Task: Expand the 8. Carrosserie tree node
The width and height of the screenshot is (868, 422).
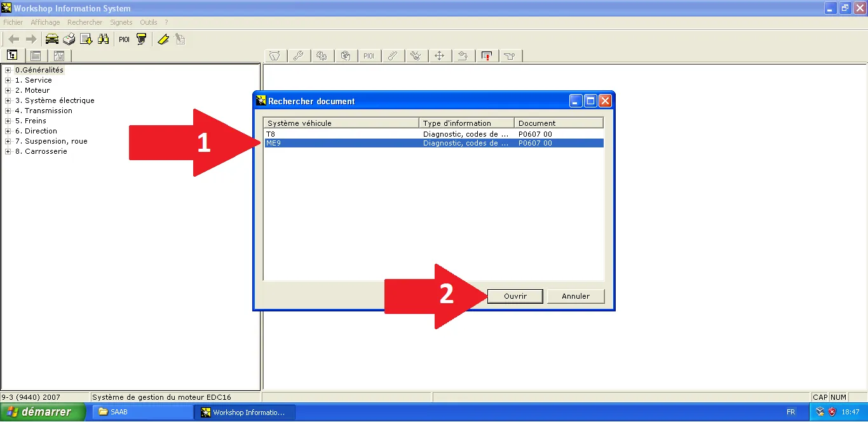Action: coord(8,151)
